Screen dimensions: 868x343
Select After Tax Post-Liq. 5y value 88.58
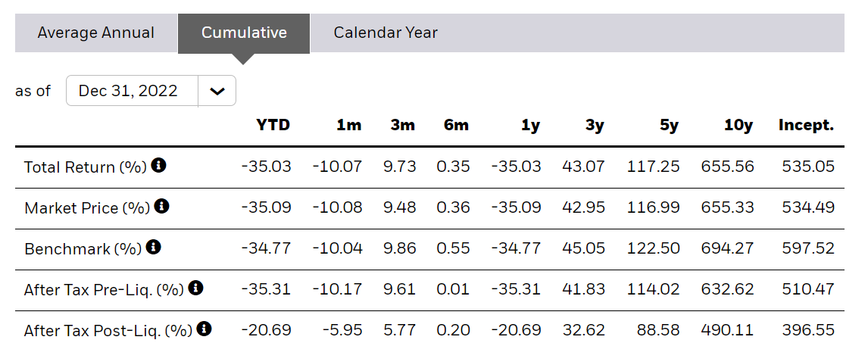coord(658,329)
